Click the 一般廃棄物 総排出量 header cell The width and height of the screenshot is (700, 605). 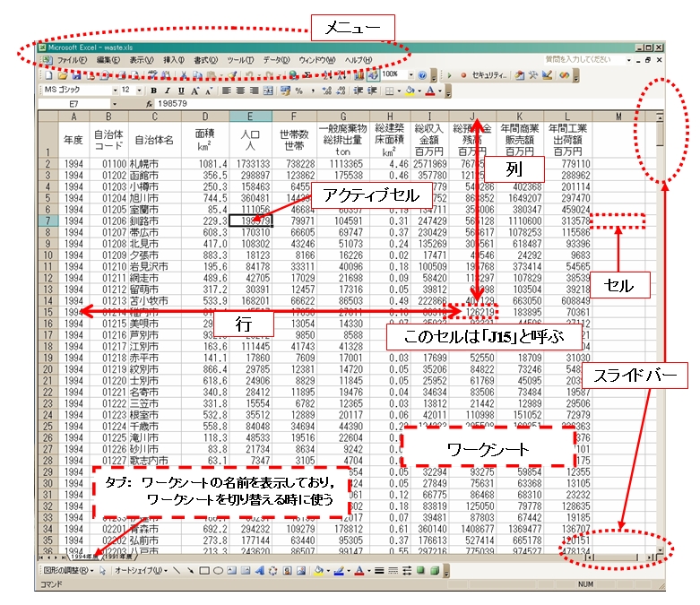[x=343, y=140]
